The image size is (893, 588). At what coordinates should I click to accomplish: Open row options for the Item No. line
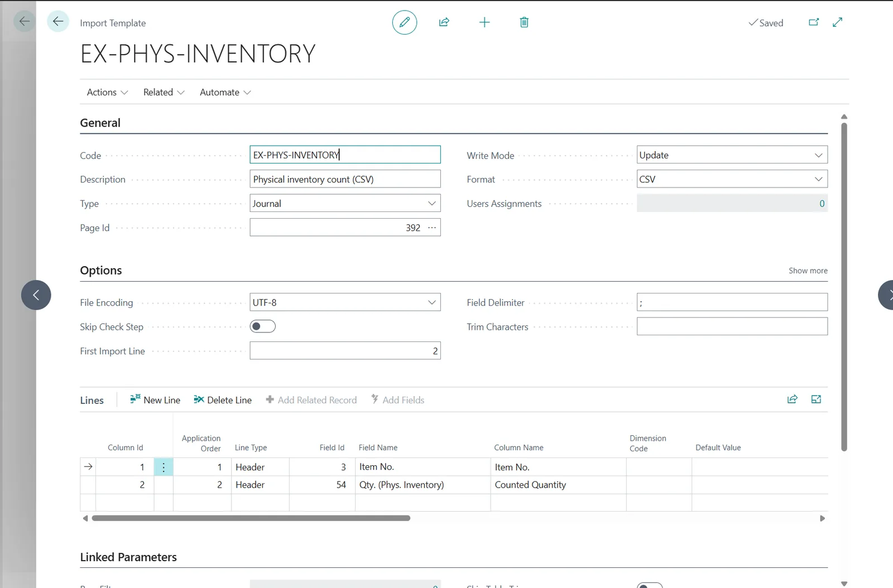click(x=164, y=467)
